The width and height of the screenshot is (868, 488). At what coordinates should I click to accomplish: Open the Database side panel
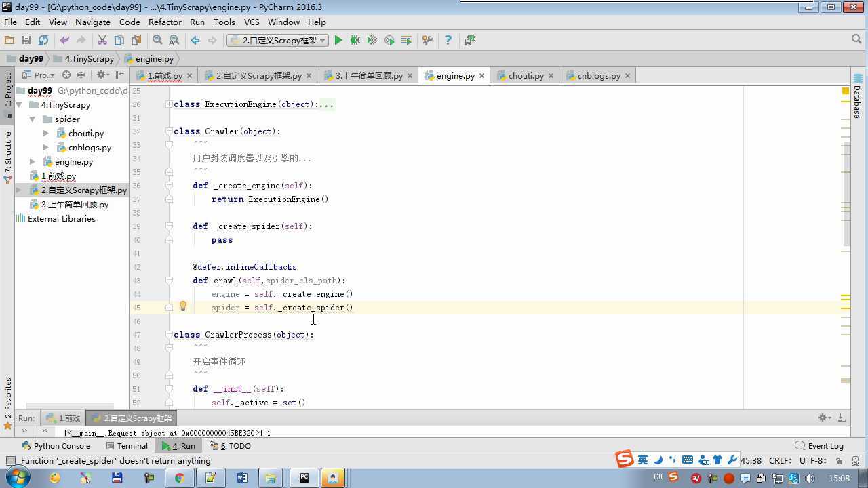coord(857,97)
